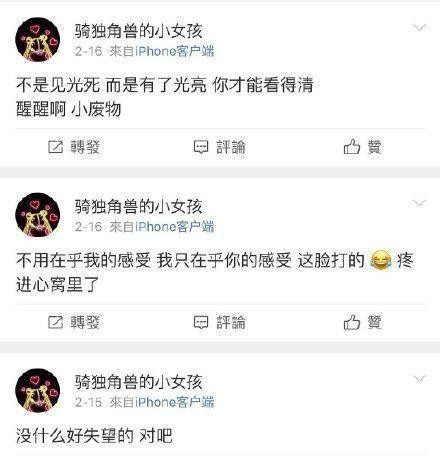Click the repost icon on the second post
The width and height of the screenshot is (440, 459).
tap(55, 322)
